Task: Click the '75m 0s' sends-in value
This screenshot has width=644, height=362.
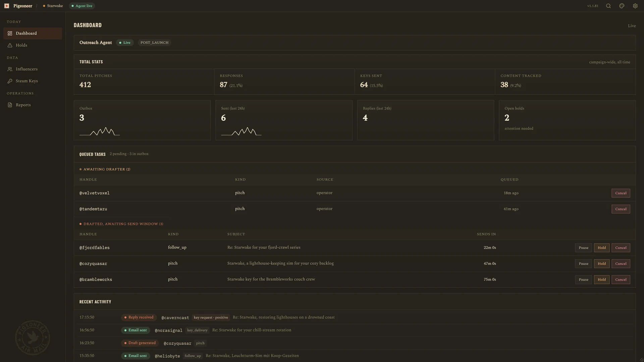Action: coord(490,280)
